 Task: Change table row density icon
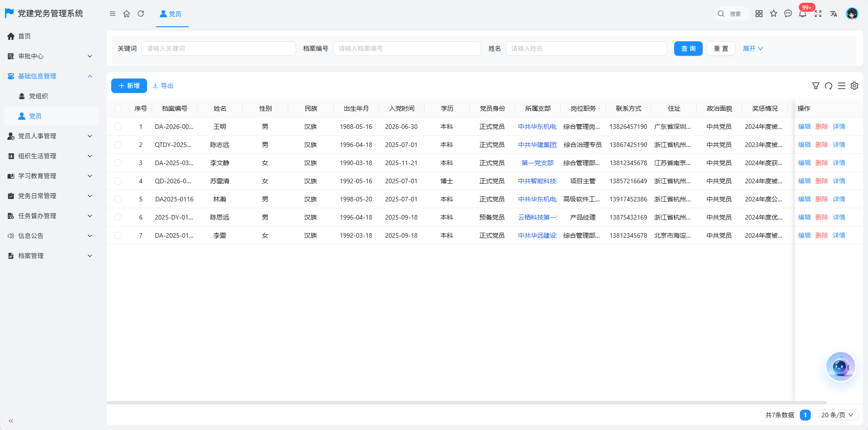pos(842,86)
